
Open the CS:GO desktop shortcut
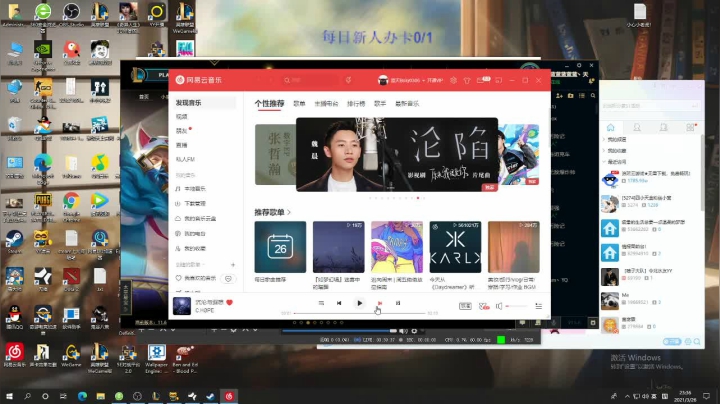(x=43, y=93)
